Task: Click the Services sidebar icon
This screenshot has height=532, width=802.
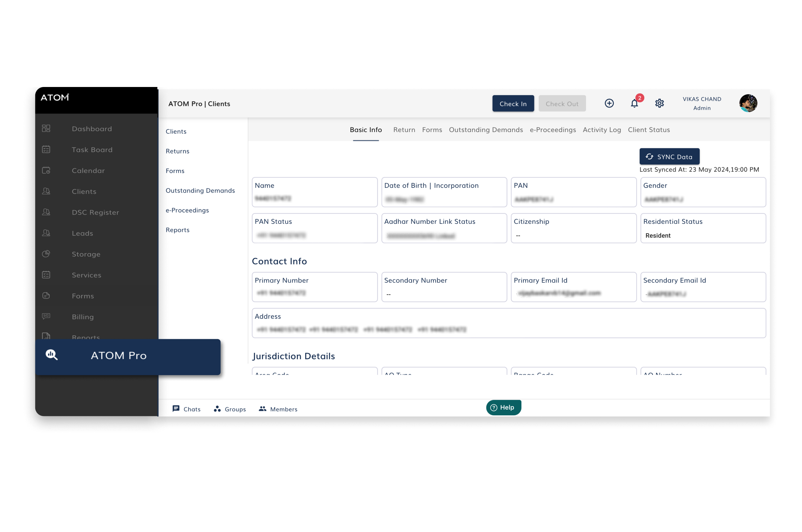Action: point(46,275)
